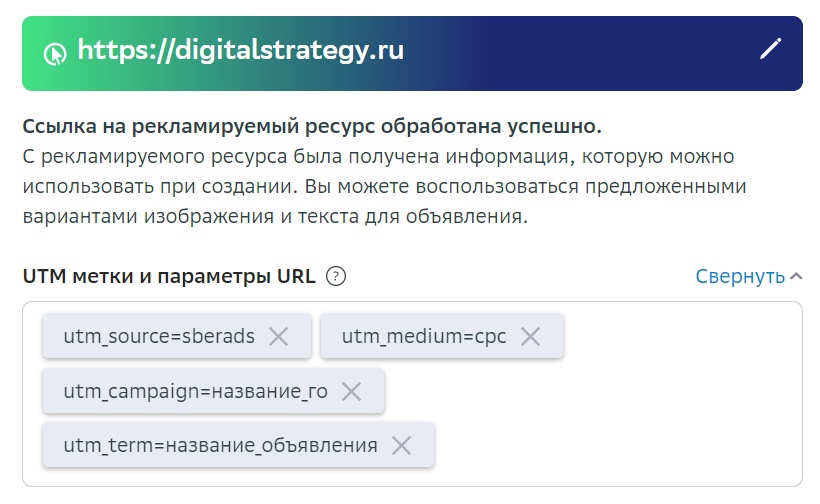820x504 pixels.
Task: Remove the utm_source=sberads tag
Action: (278, 337)
